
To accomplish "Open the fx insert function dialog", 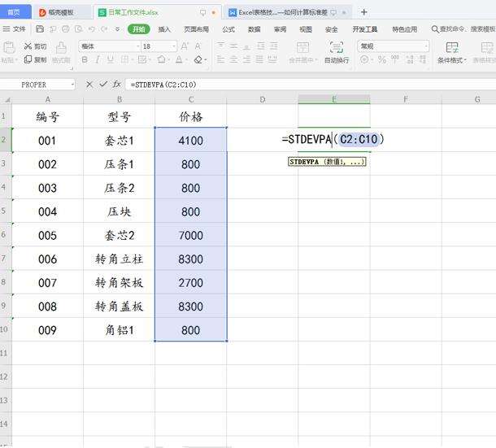I will pos(117,85).
